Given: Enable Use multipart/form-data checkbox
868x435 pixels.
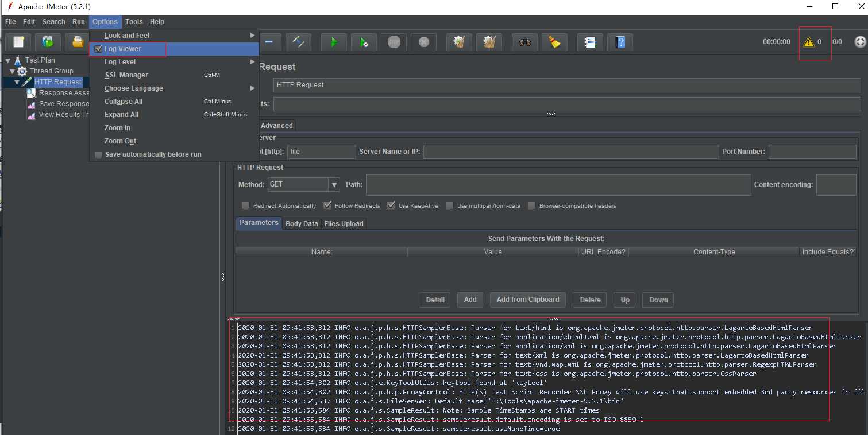Looking at the screenshot, I should click(x=450, y=205).
